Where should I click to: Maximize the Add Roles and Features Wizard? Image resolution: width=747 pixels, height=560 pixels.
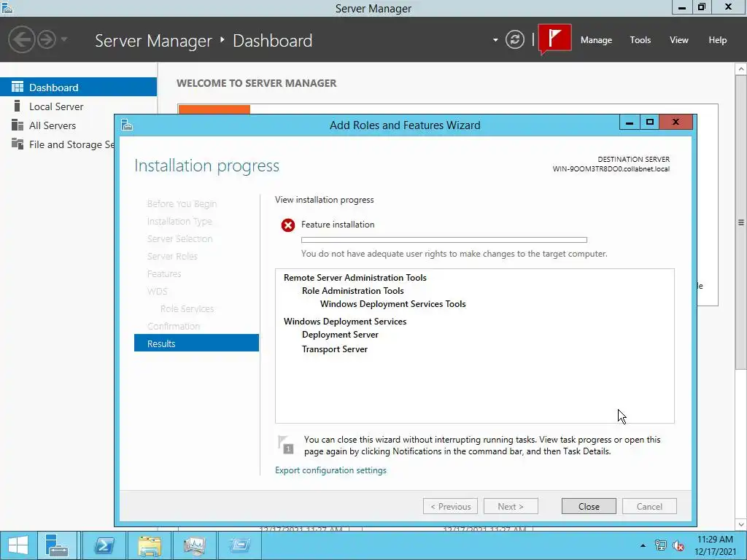point(649,122)
